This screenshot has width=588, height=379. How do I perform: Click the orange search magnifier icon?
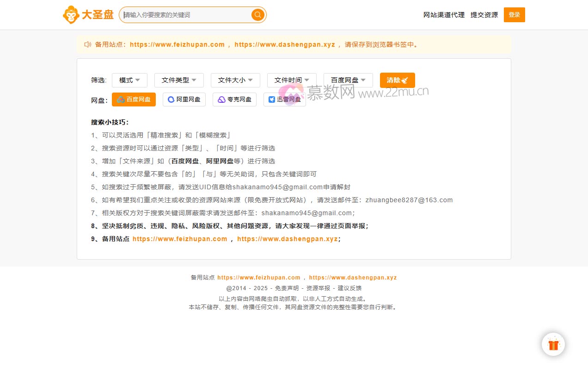257,15
